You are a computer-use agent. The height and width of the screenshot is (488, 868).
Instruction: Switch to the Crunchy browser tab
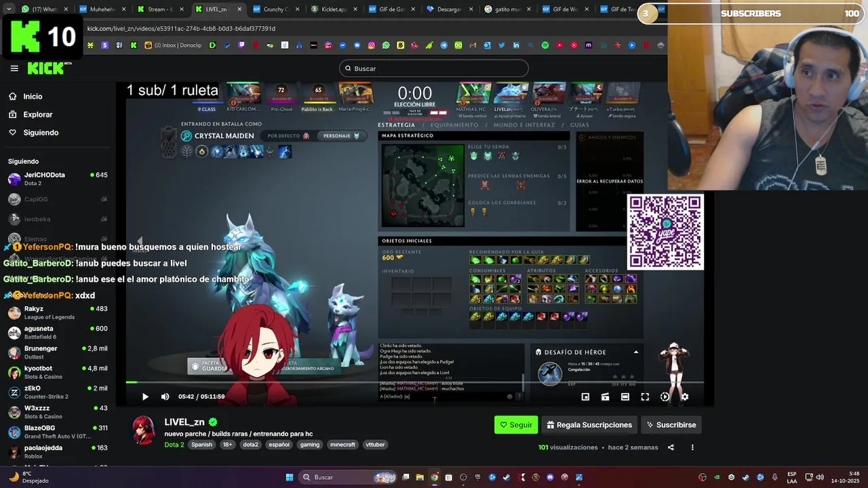(x=275, y=9)
